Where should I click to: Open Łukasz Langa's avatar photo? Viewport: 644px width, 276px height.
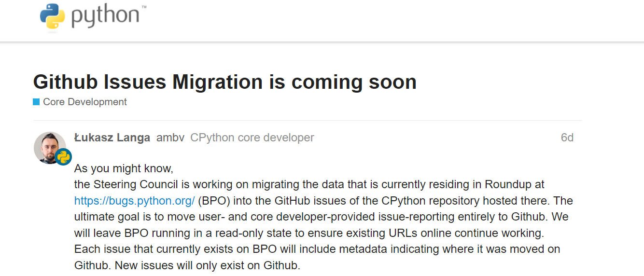pos(50,147)
